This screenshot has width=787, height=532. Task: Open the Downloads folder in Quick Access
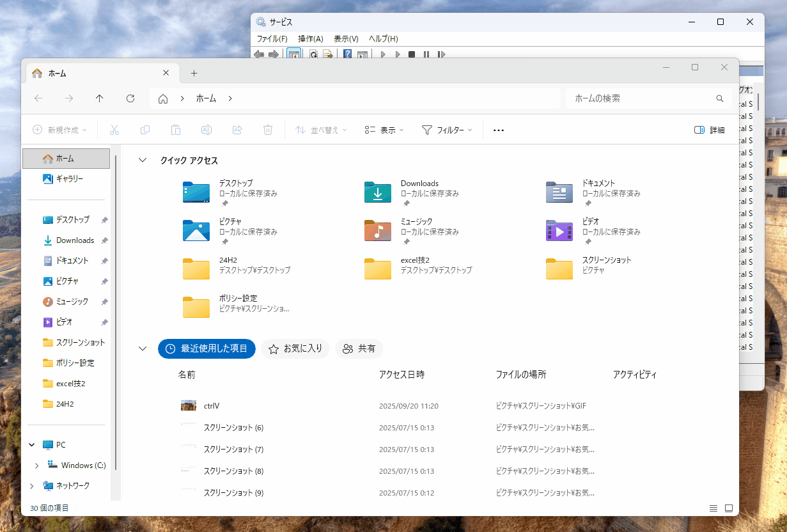[x=378, y=192]
